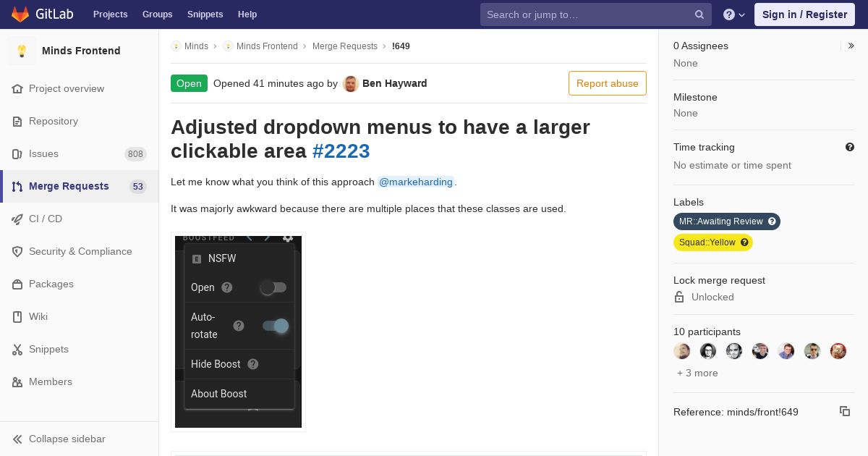
Task: Click the Security & Compliance shield icon
Action: pos(17,251)
